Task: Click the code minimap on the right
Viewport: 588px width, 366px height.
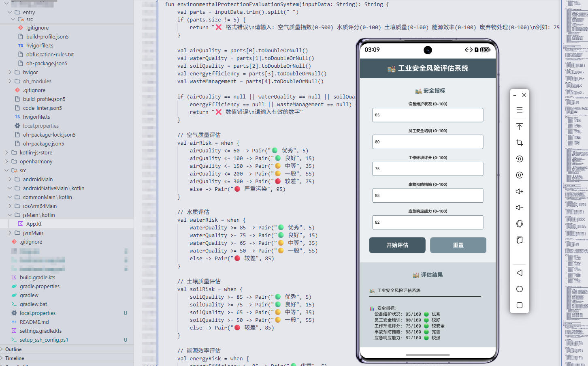Action: point(575,182)
